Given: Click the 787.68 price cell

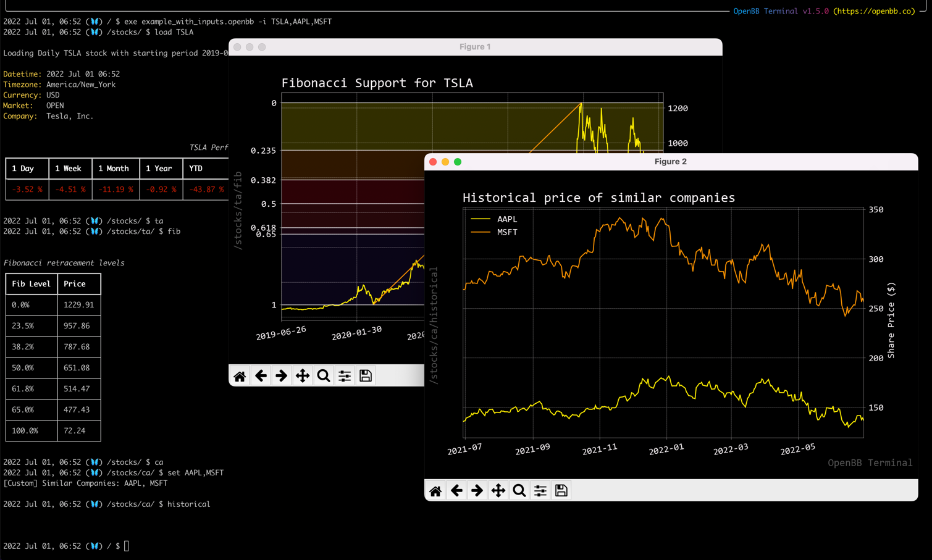Looking at the screenshot, I should click(79, 347).
